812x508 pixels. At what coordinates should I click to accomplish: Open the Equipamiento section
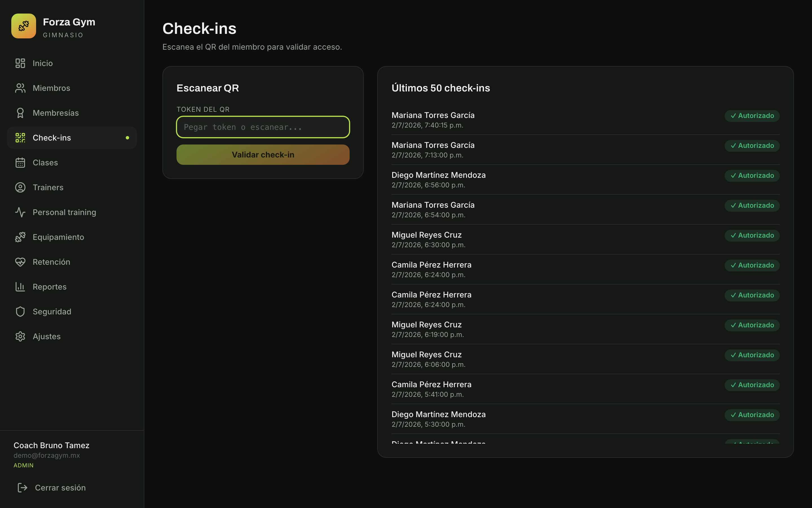(x=72, y=237)
